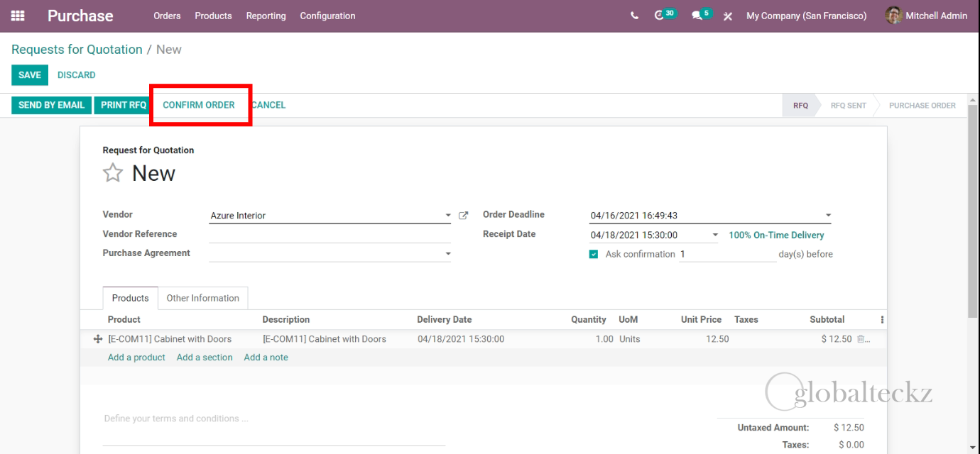Click the Unit Price column header
980x454 pixels.
click(701, 320)
